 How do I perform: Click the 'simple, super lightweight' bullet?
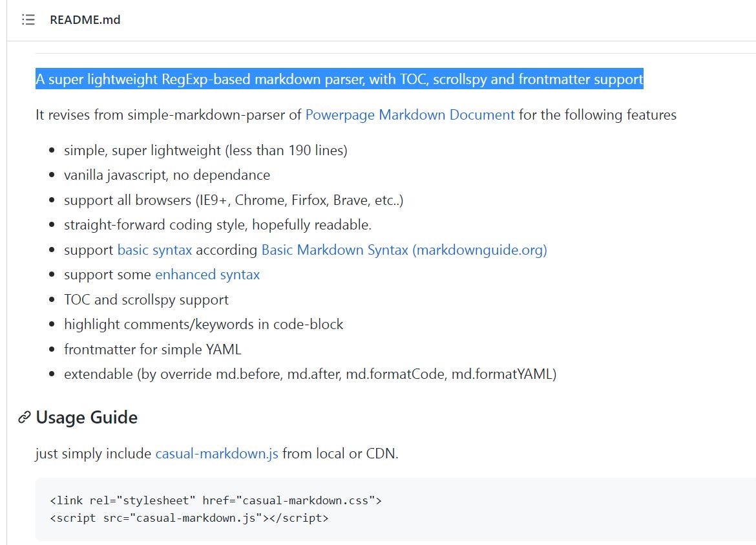(x=205, y=151)
